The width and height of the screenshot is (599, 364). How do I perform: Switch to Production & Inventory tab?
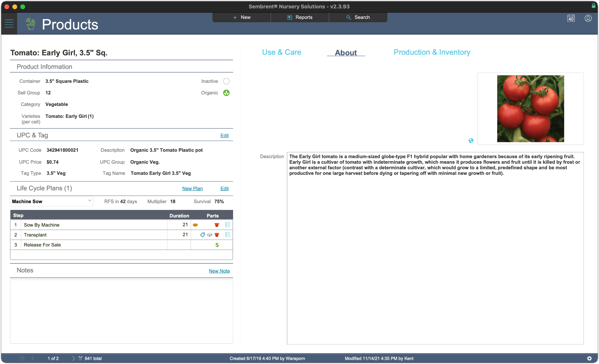point(432,52)
